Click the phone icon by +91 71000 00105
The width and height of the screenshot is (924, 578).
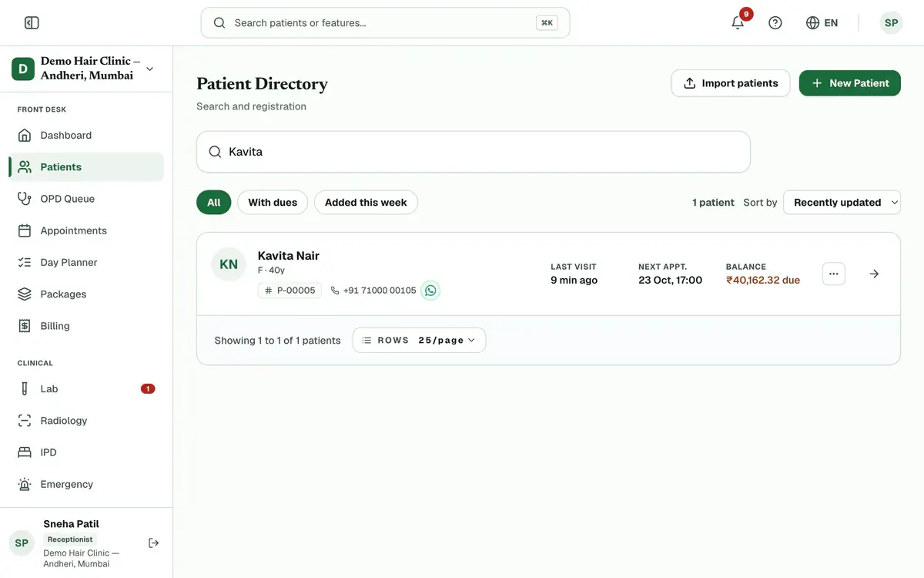tap(335, 291)
